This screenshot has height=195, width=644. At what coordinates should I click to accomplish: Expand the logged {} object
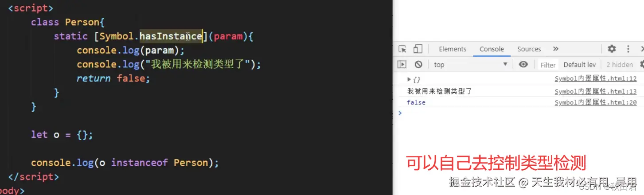(x=409, y=79)
